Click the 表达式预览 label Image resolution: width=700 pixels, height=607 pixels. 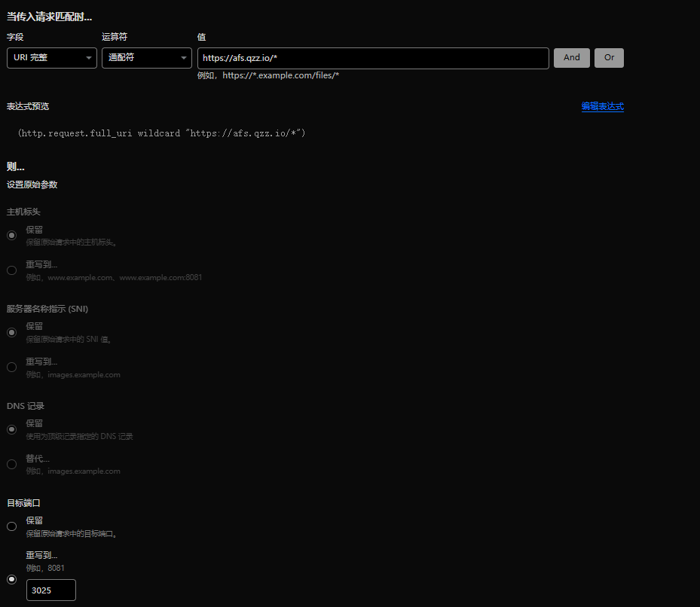coord(28,107)
